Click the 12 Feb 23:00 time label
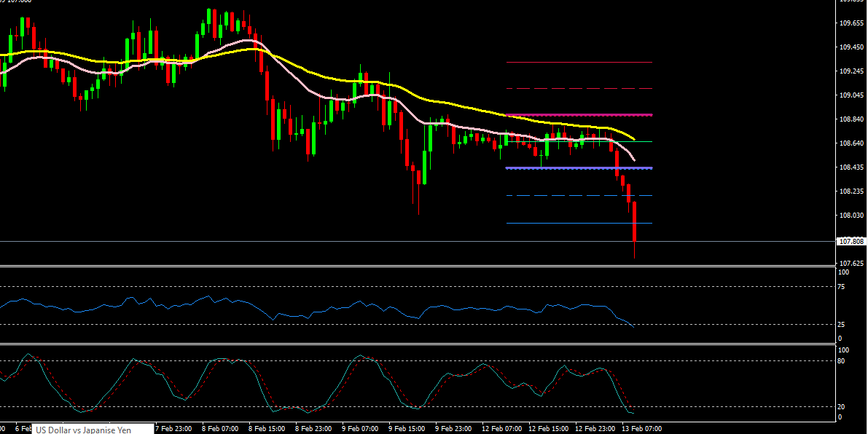 click(595, 428)
